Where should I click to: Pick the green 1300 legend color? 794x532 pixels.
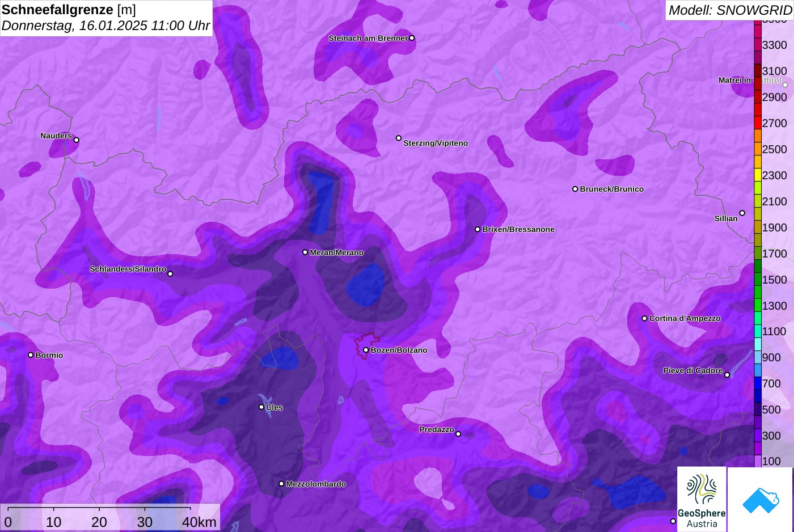(758, 306)
